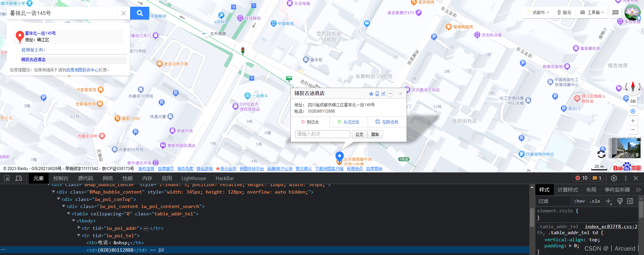The image size is (644, 255).
Task: Click the 太升南路 metro station icon
Action: [205, 34]
